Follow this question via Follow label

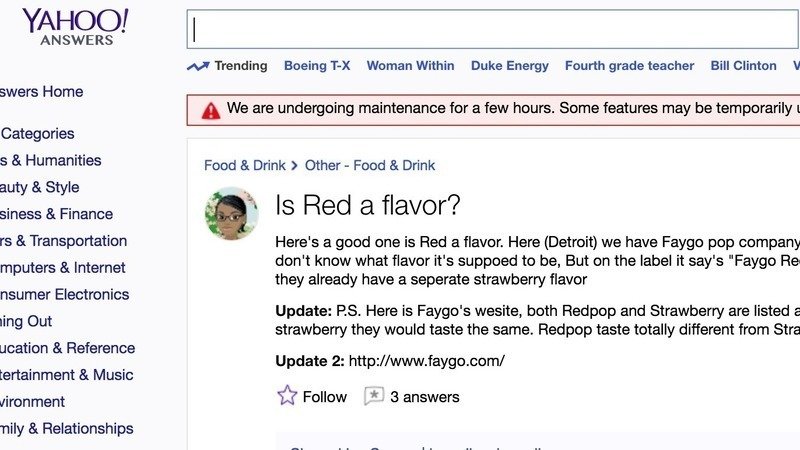point(324,396)
